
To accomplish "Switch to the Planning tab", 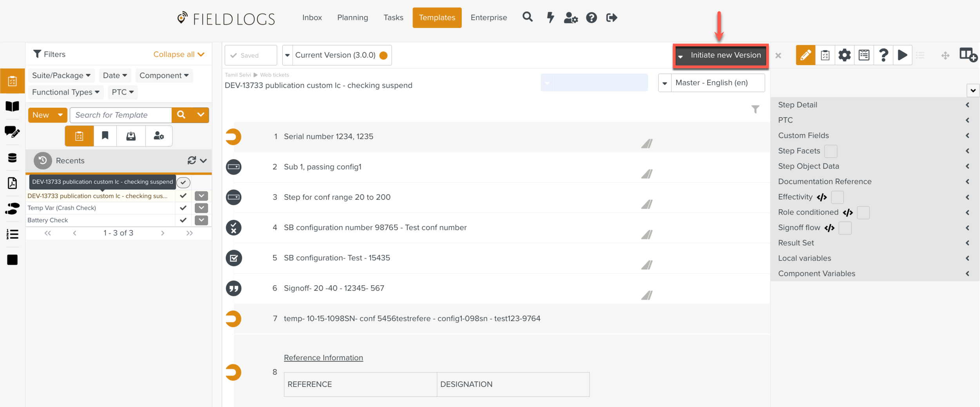I will click(x=352, y=18).
